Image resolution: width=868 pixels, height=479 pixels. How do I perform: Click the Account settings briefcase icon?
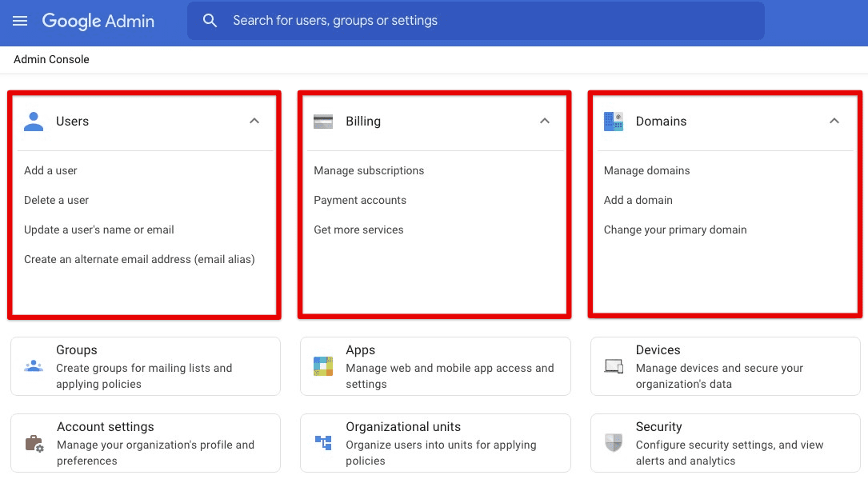tap(34, 444)
